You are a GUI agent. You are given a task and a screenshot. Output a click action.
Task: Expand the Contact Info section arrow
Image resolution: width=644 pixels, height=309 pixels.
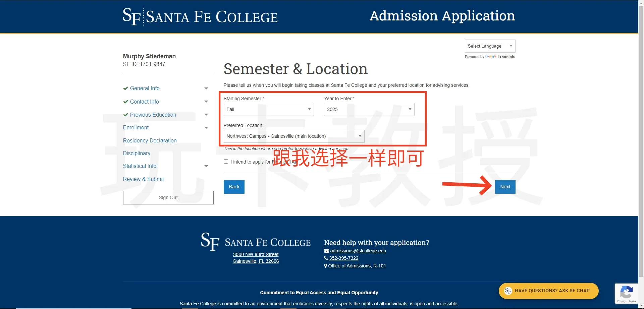[x=206, y=102]
